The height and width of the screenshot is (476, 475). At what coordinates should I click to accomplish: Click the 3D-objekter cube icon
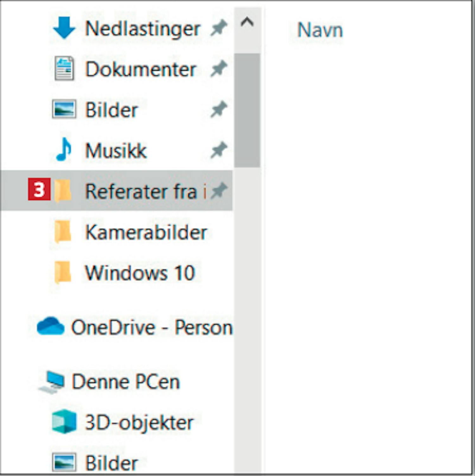point(64,422)
